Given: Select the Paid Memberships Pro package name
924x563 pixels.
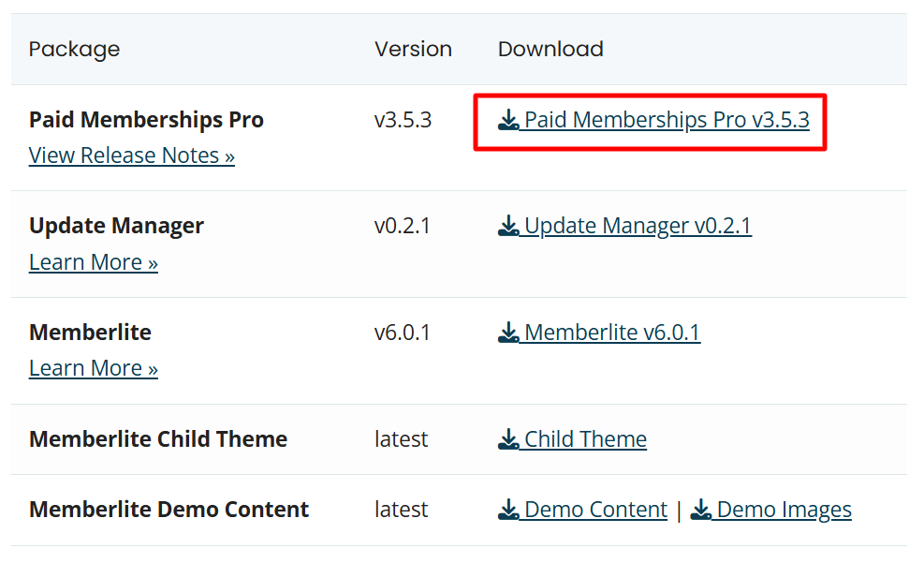Looking at the screenshot, I should coord(146,120).
